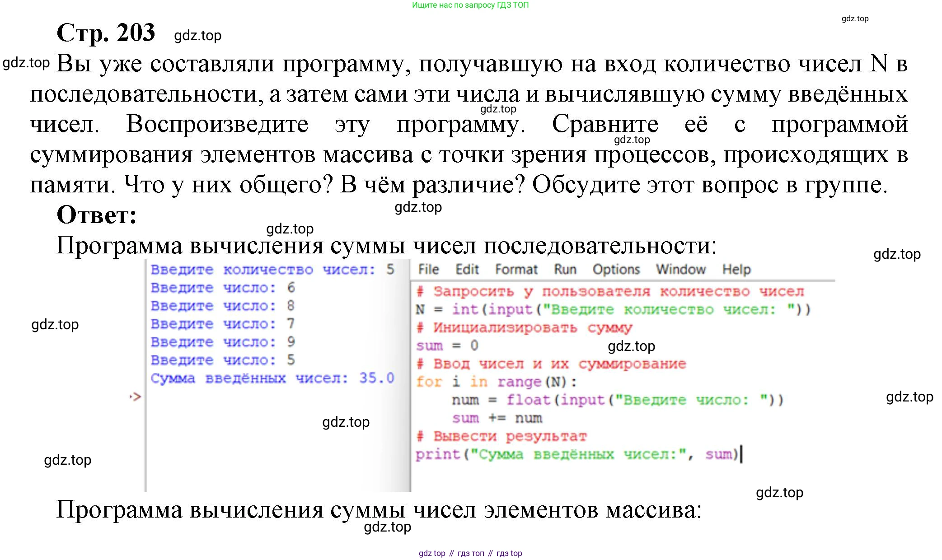Click the comment 'Инициализировать сумму'
The image size is (942, 560).
[524, 328]
